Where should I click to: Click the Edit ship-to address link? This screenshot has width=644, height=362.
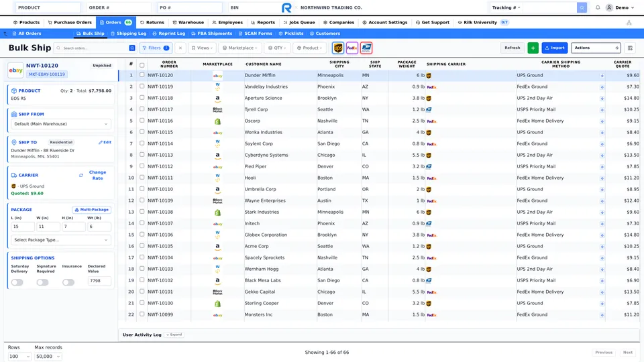105,142
